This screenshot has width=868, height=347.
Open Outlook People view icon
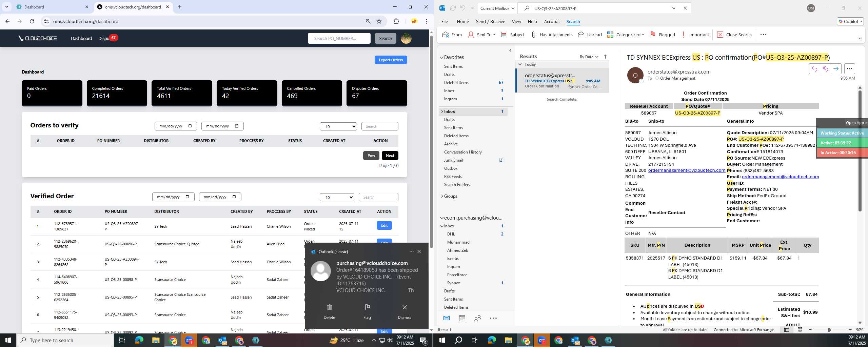pyautogui.click(x=477, y=318)
